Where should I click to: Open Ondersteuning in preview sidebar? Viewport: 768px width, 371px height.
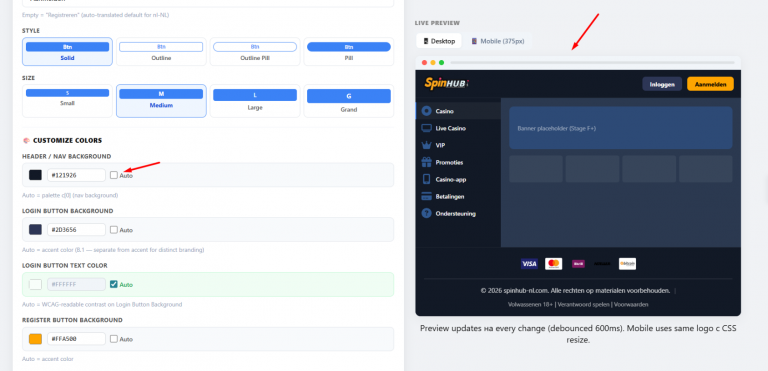click(x=458, y=213)
